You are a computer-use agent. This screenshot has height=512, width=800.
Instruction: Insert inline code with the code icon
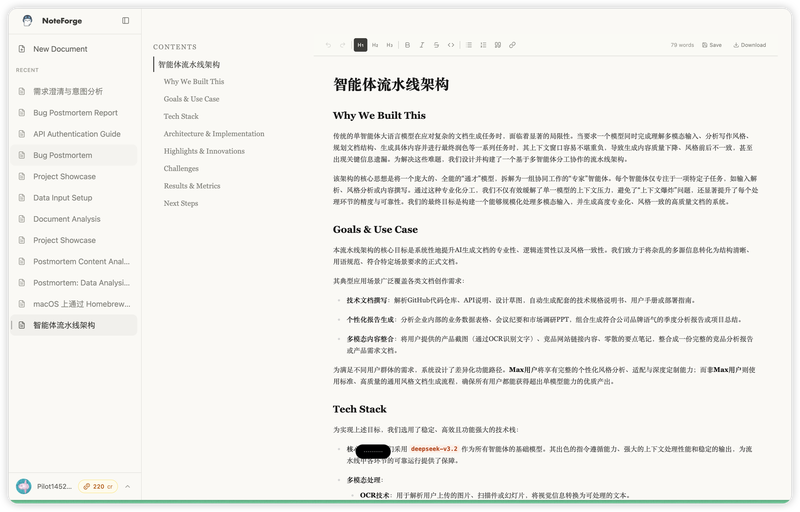point(451,45)
